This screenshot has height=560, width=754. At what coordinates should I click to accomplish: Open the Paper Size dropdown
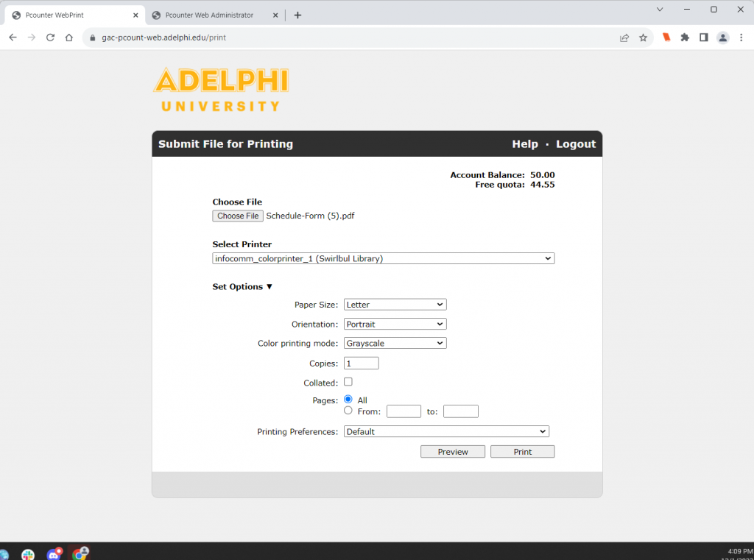click(x=395, y=305)
